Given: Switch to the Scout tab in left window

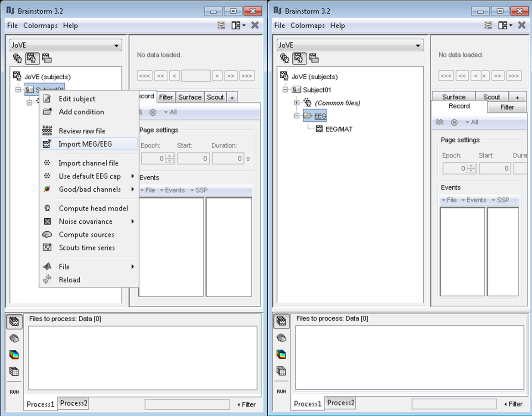Looking at the screenshot, I should [215, 97].
